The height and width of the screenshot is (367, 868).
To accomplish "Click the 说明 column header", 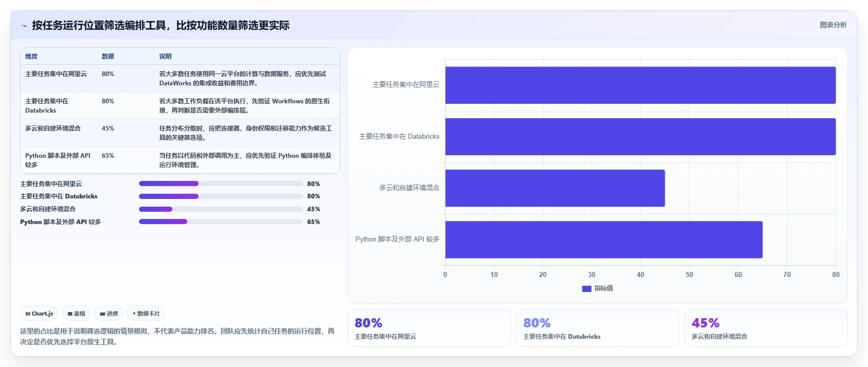I will tap(165, 57).
